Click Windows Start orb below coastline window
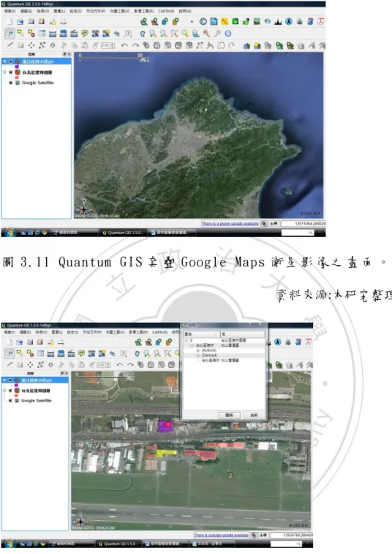Viewport: 392px width, 554px height. pyautogui.click(x=10, y=233)
